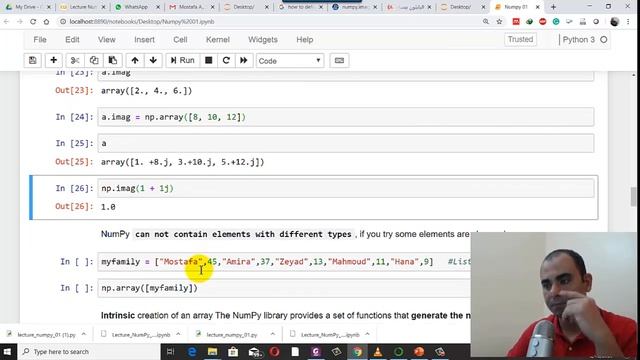The image size is (640, 360).
Task: Click the Chrome profile avatar
Action: coord(614,22)
